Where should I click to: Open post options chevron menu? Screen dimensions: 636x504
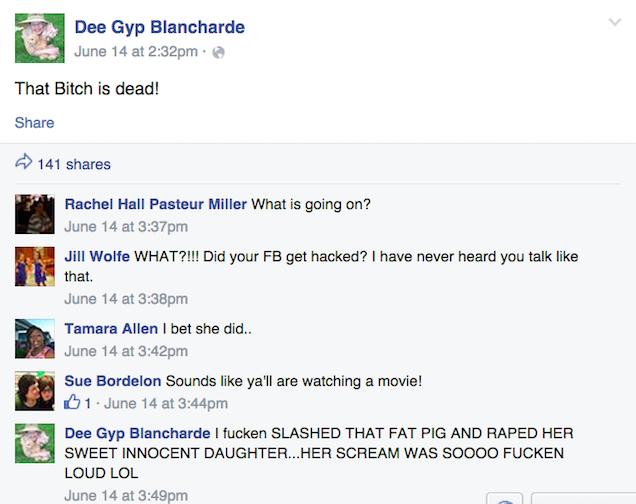(x=614, y=22)
